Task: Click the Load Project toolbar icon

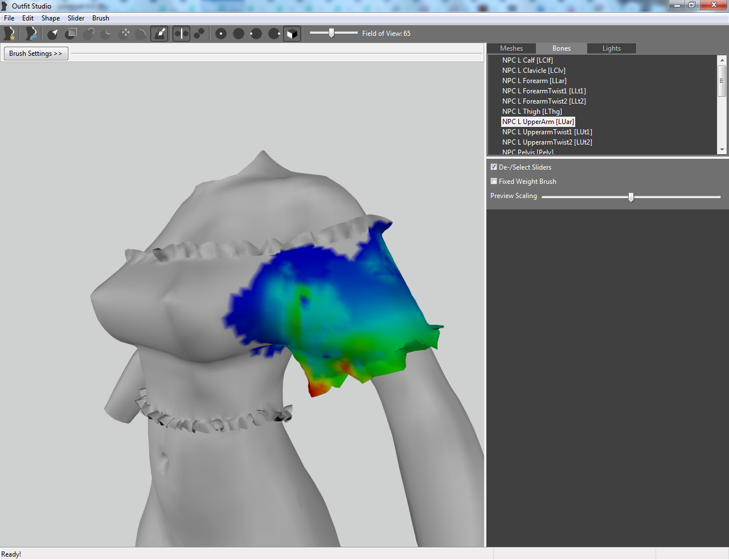Action: pos(31,34)
